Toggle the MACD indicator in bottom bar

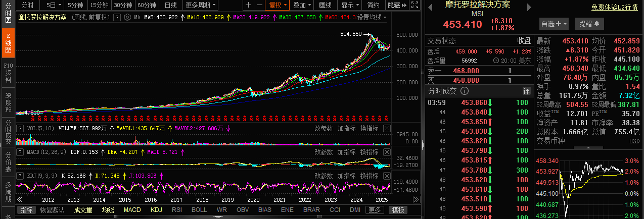click(132, 210)
